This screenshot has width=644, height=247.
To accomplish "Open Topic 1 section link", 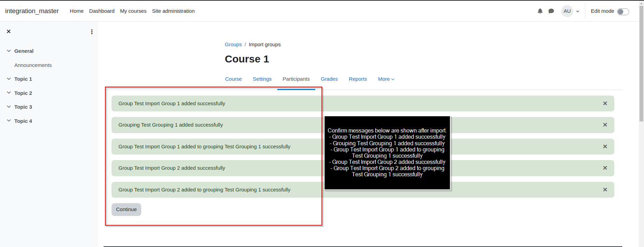I will [23, 79].
